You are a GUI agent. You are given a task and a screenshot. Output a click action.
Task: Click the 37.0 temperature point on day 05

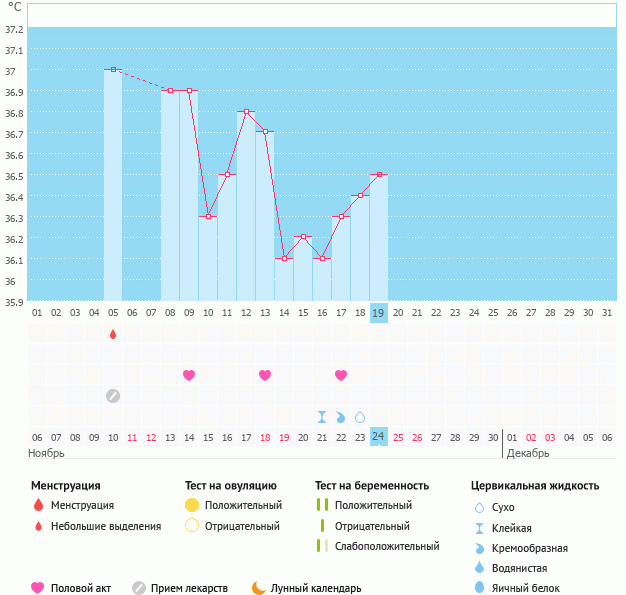pos(113,70)
